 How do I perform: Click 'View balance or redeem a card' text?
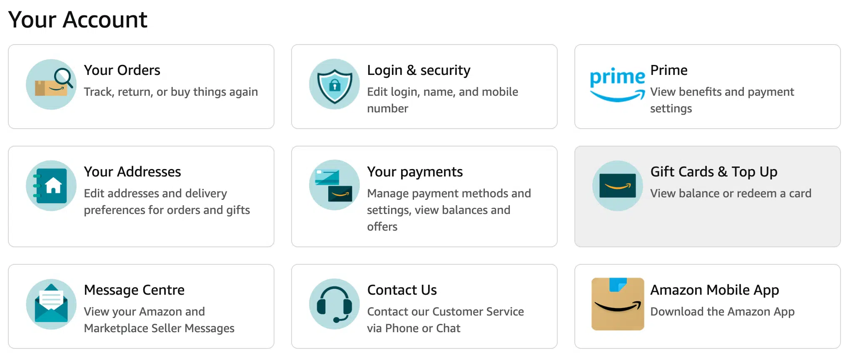[731, 194]
